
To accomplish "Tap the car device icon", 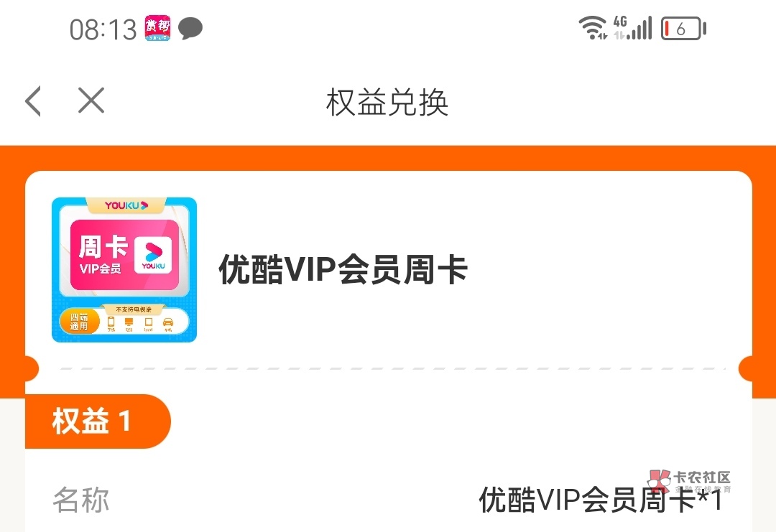I will pyautogui.click(x=168, y=324).
